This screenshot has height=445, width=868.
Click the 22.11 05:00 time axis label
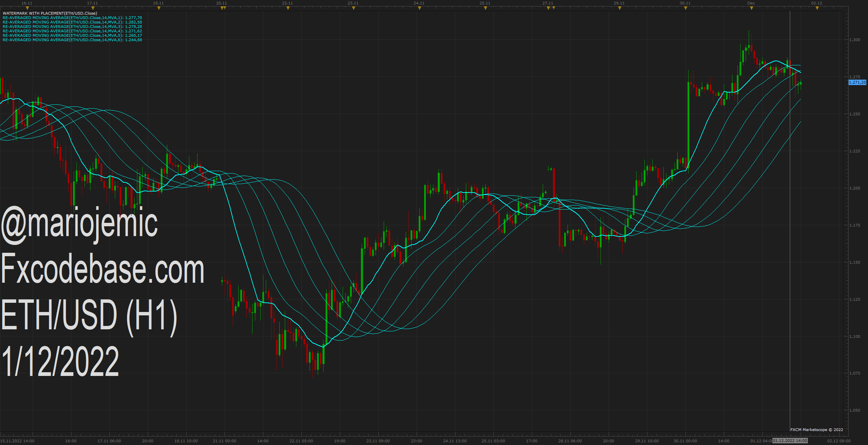301,441
